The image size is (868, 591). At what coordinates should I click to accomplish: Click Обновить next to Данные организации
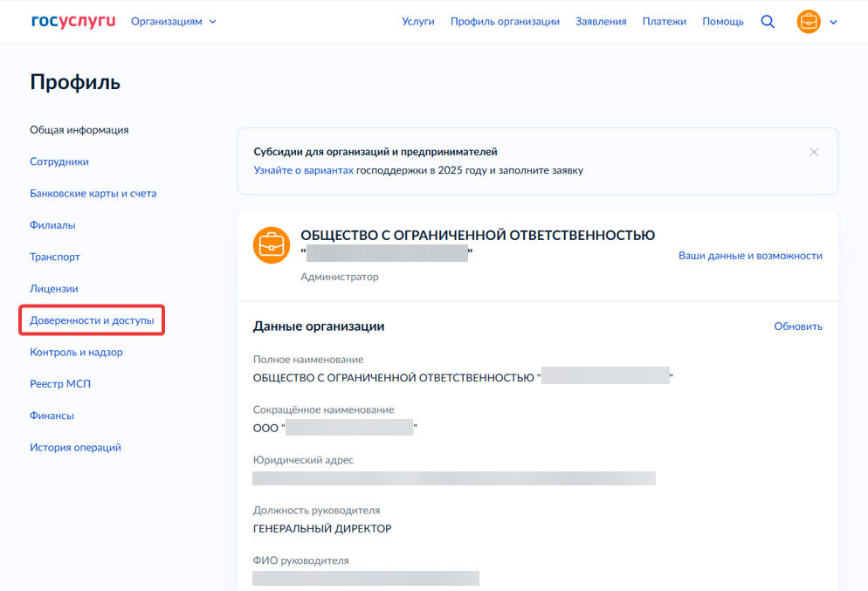pyautogui.click(x=797, y=326)
